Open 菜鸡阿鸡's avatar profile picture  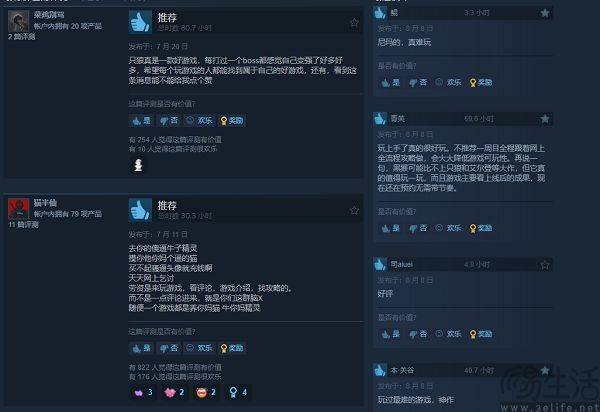tap(18, 21)
